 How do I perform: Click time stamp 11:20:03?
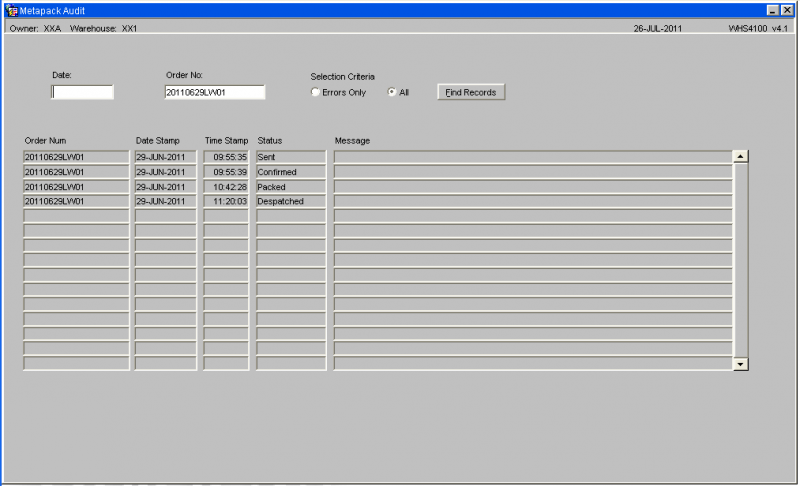coord(226,201)
